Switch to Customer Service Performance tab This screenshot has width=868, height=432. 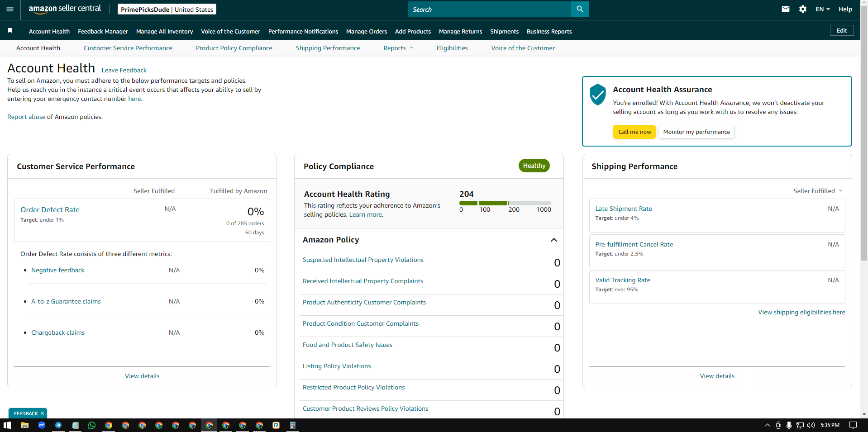(x=128, y=48)
